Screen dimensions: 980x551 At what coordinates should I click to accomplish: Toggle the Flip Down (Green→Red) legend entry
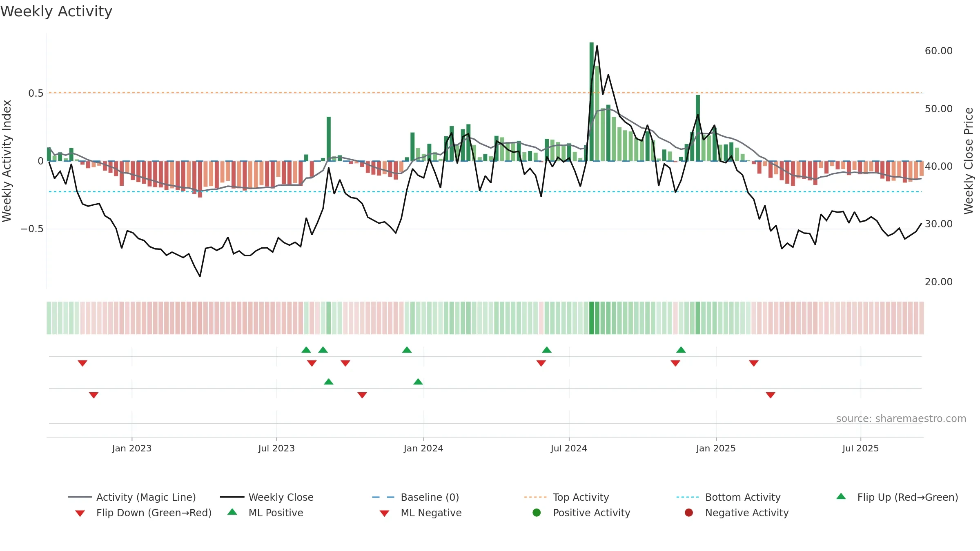(x=143, y=513)
